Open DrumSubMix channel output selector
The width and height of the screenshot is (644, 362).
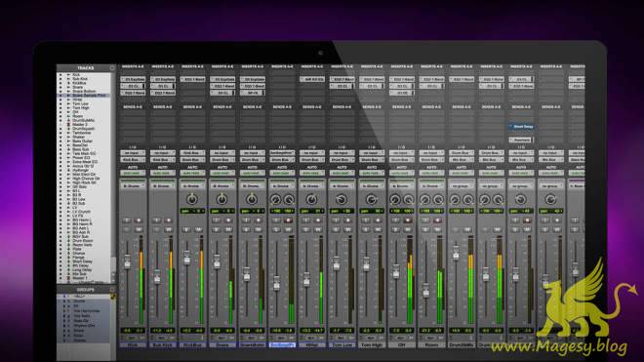click(462, 159)
